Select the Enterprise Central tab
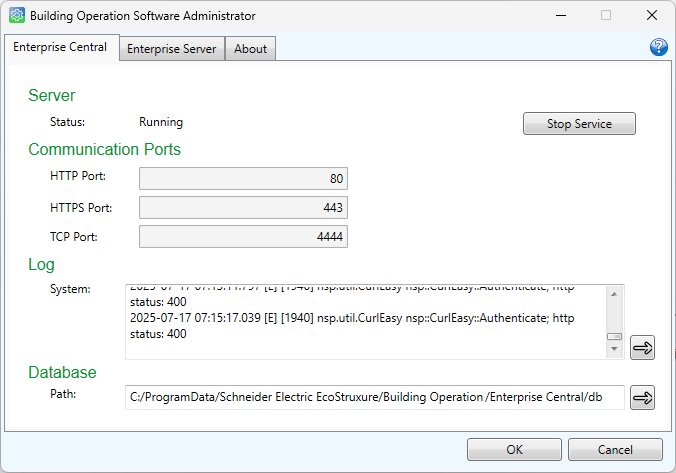 60,47
